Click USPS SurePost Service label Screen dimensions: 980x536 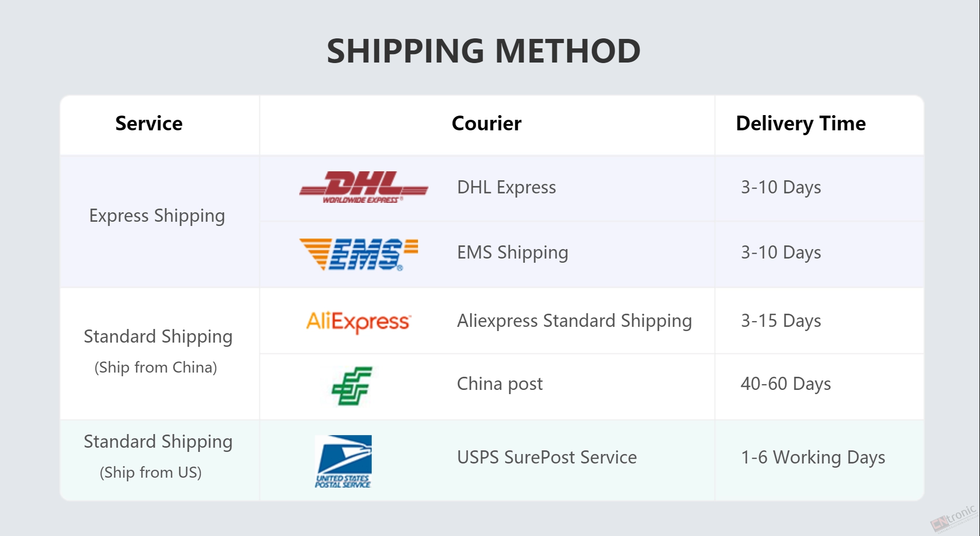(x=547, y=457)
